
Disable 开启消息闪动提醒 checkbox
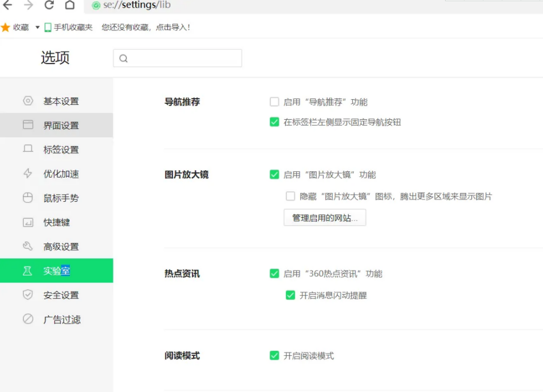(290, 296)
